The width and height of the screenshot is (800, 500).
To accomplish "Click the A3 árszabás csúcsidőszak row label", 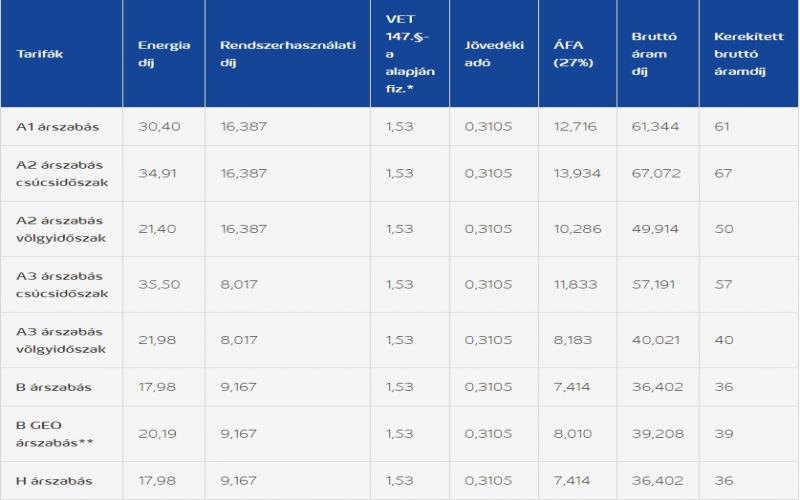I will (62, 285).
